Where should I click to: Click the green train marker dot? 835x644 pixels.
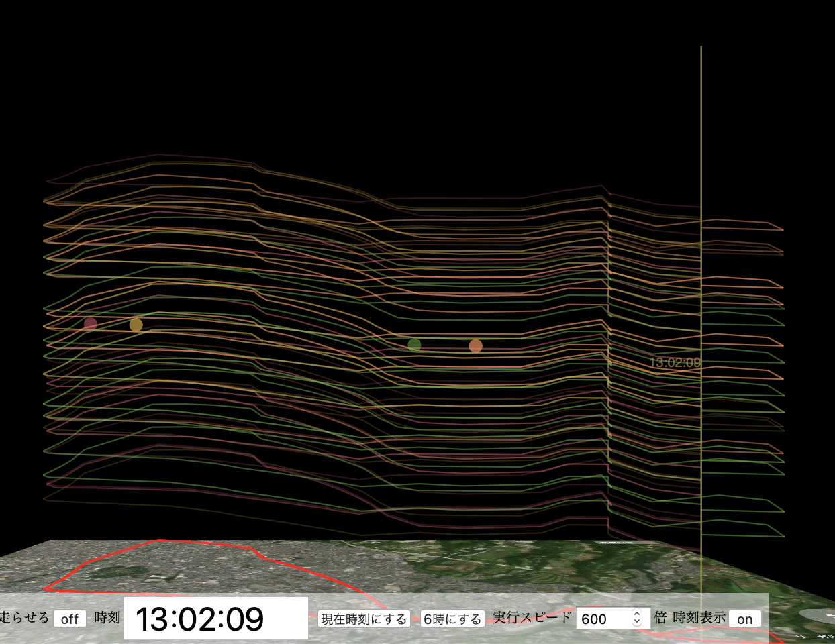415,345
